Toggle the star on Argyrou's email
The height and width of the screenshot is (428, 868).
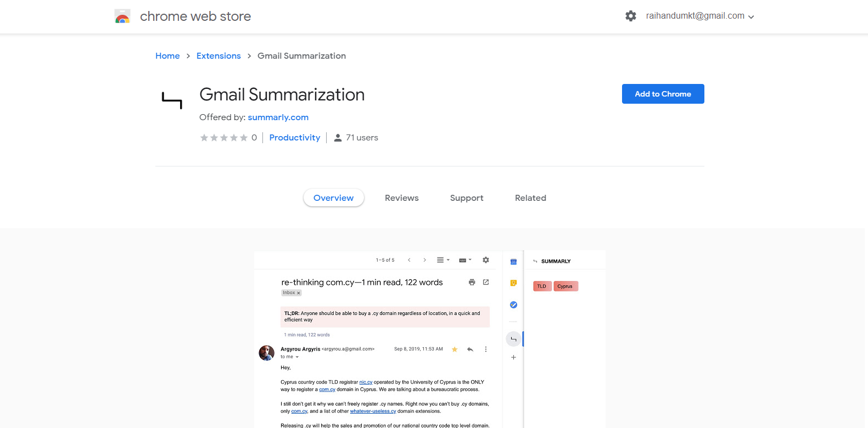(x=455, y=349)
